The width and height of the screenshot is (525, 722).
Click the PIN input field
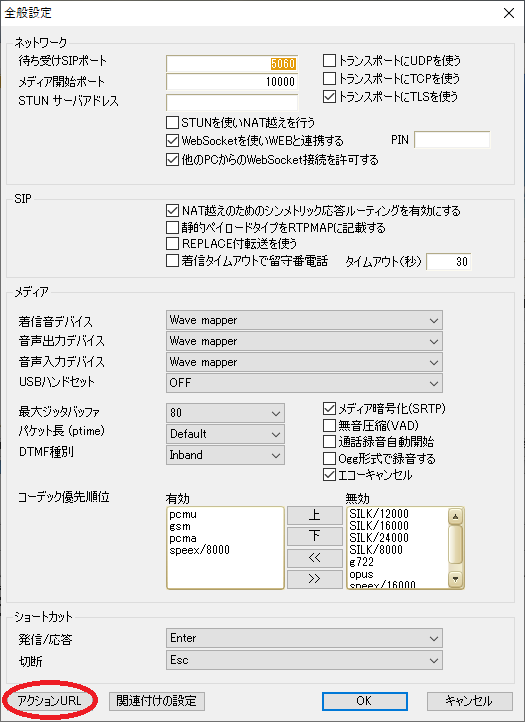[452, 140]
